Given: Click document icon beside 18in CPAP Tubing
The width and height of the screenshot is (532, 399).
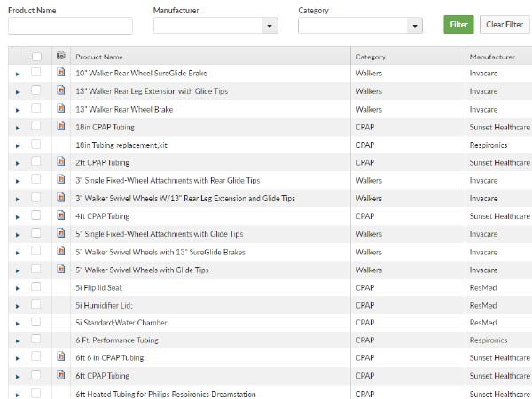Looking at the screenshot, I should pos(60,126).
